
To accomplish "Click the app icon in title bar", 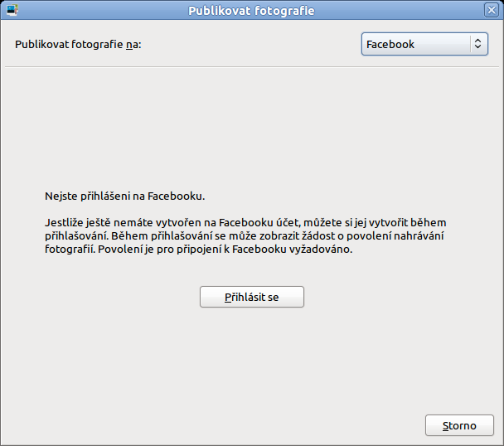I will click(12, 10).
